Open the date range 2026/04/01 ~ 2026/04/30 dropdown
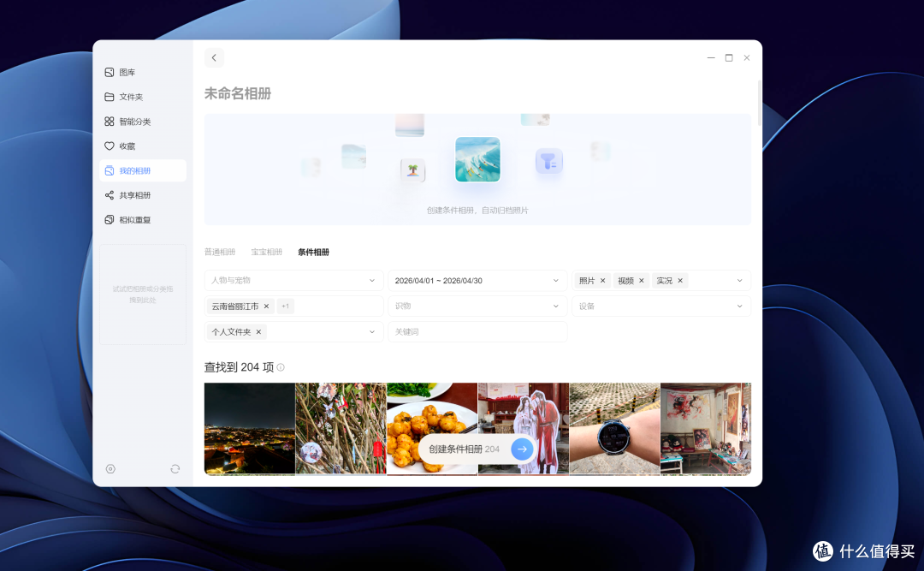The height and width of the screenshot is (571, 924). (x=477, y=281)
